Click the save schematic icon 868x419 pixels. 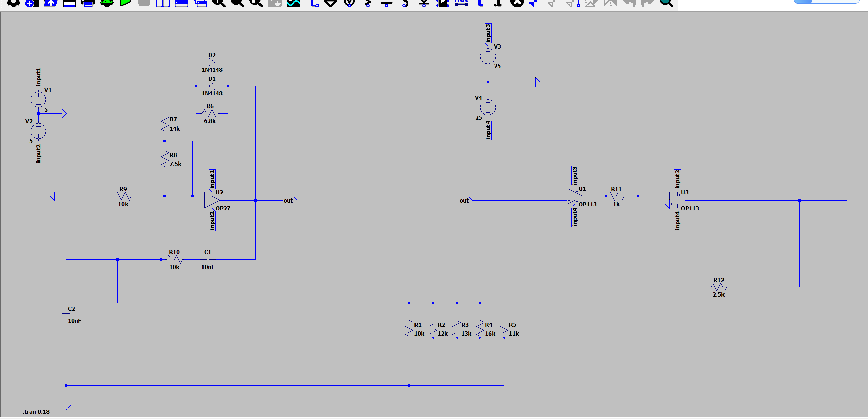pyautogui.click(x=69, y=3)
